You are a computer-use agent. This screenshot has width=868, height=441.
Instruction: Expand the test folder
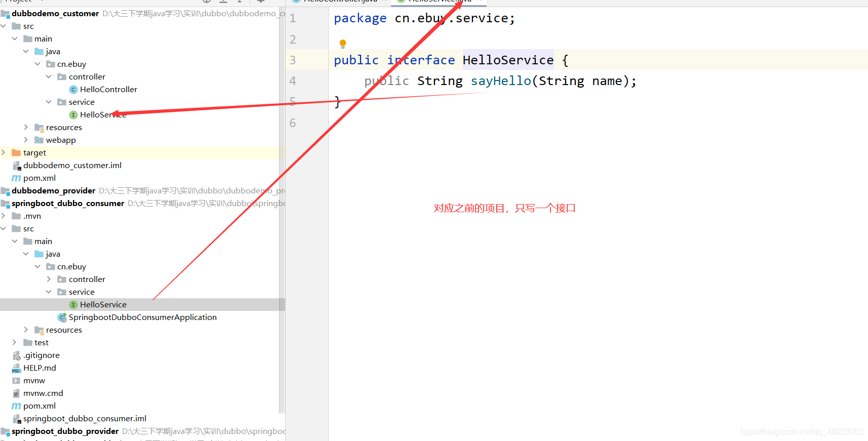click(15, 342)
